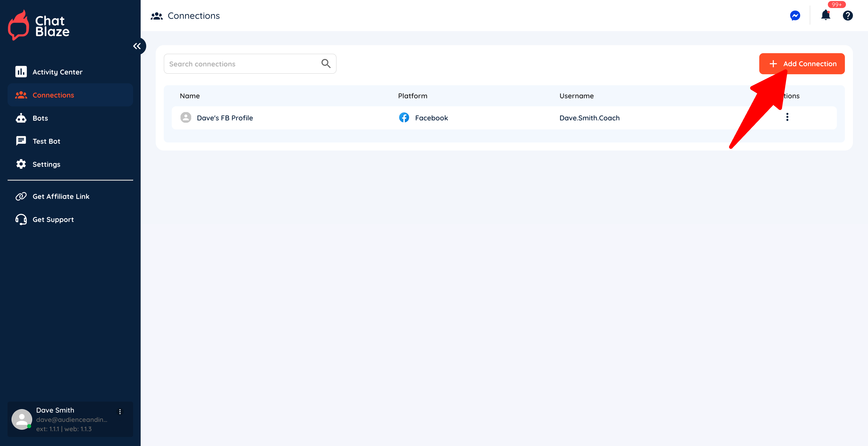
Task: Select the Connections sidebar item
Action: click(53, 95)
